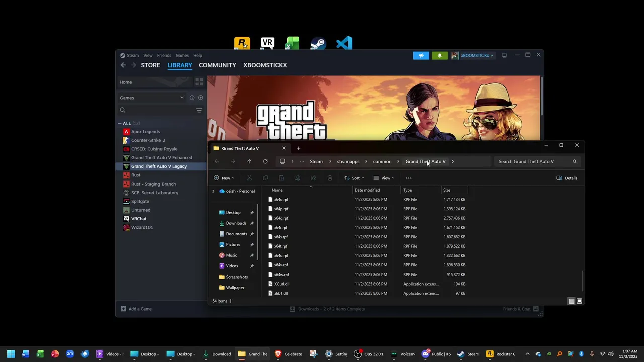Open Rockstar Games Launcher desktop icon

pos(242,43)
